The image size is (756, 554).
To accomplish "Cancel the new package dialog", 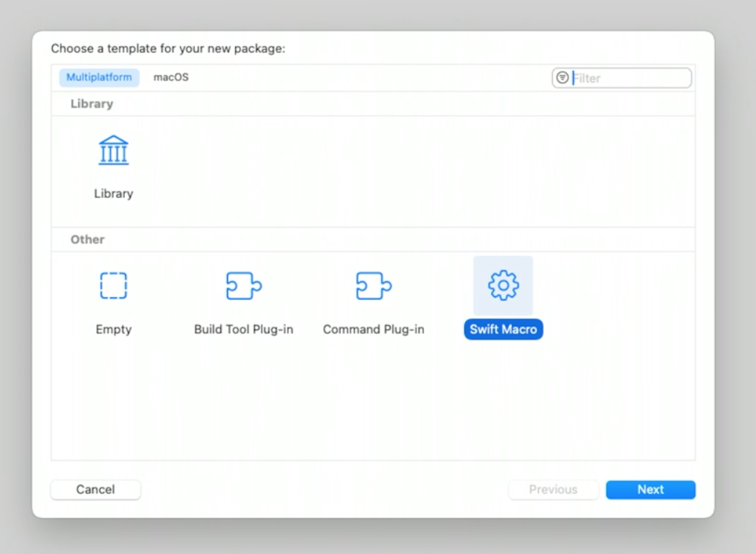I will pos(95,489).
